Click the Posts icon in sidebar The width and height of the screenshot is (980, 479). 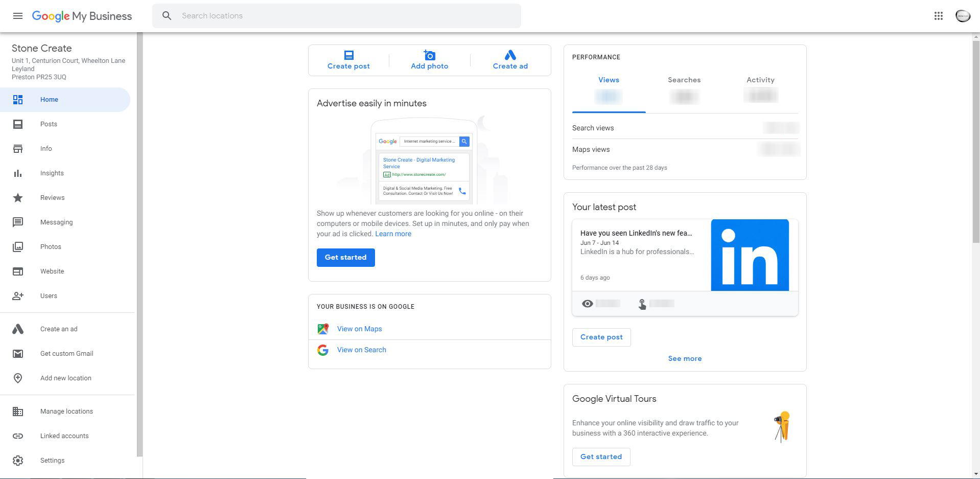click(18, 124)
